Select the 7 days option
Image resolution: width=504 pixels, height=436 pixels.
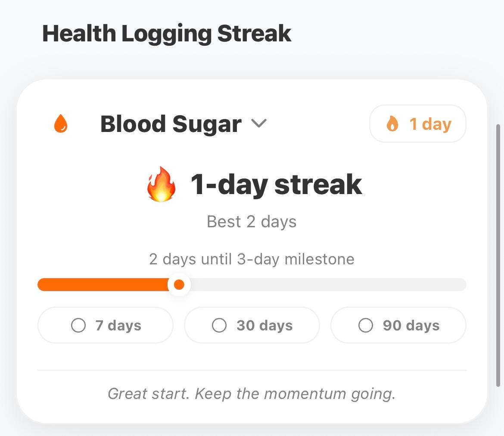(106, 326)
